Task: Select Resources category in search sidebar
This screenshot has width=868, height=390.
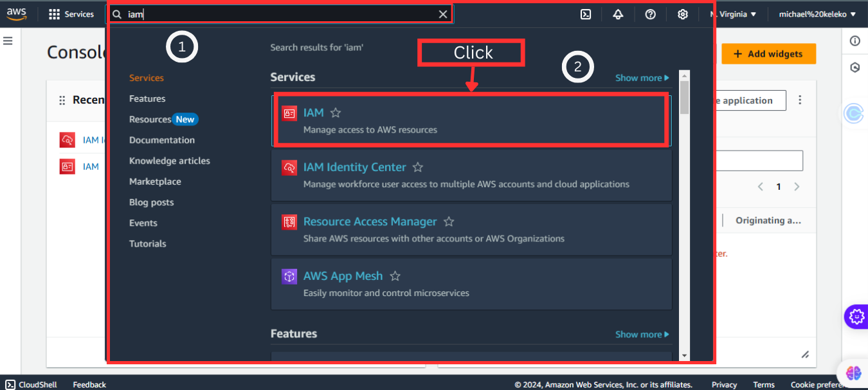Action: (x=150, y=119)
